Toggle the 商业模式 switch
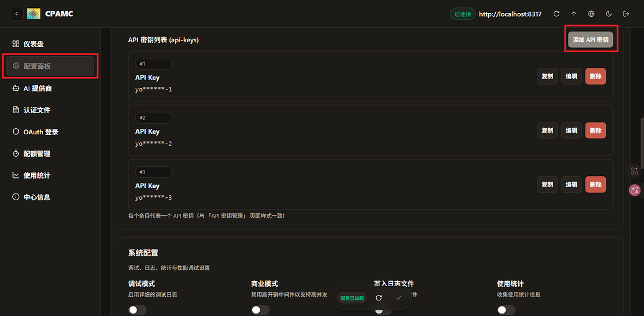The width and height of the screenshot is (644, 316). [x=260, y=310]
